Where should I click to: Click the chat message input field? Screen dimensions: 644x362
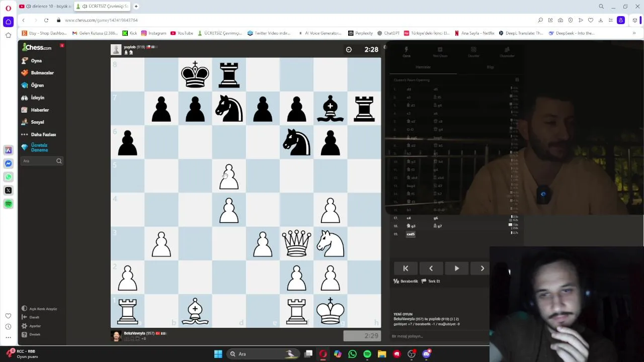(440, 336)
